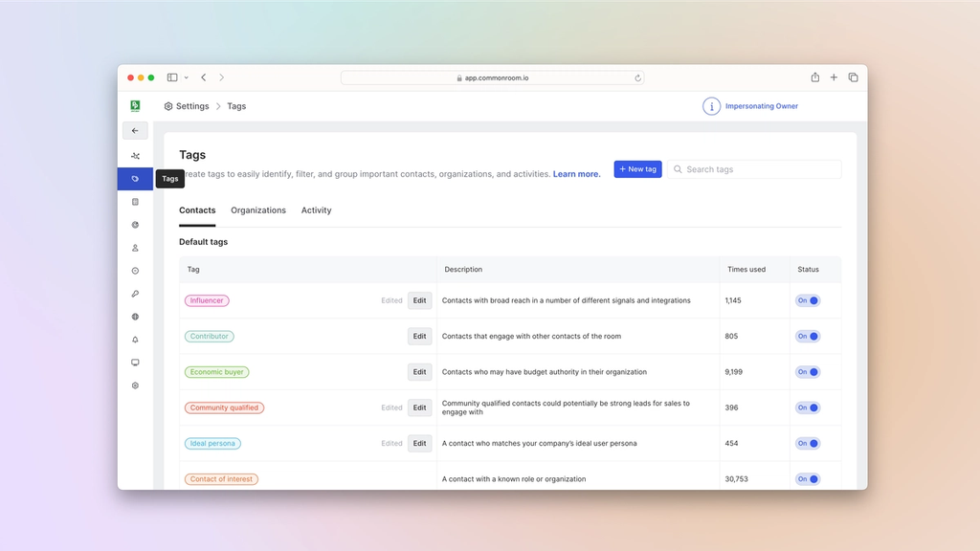Click the browser reload icon
Viewport: 980px width, 551px height.
637,78
